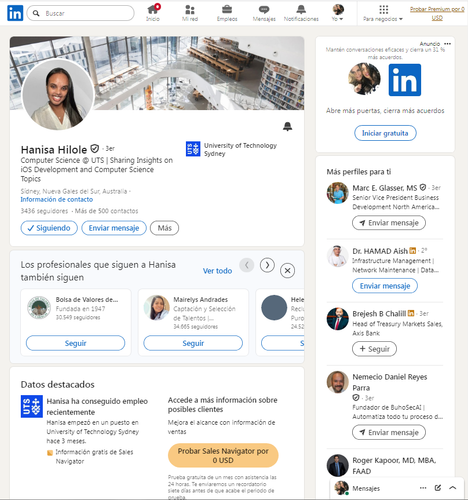This screenshot has height=500, width=468.
Task: Open the Más actions dropdown
Action: pos(164,228)
